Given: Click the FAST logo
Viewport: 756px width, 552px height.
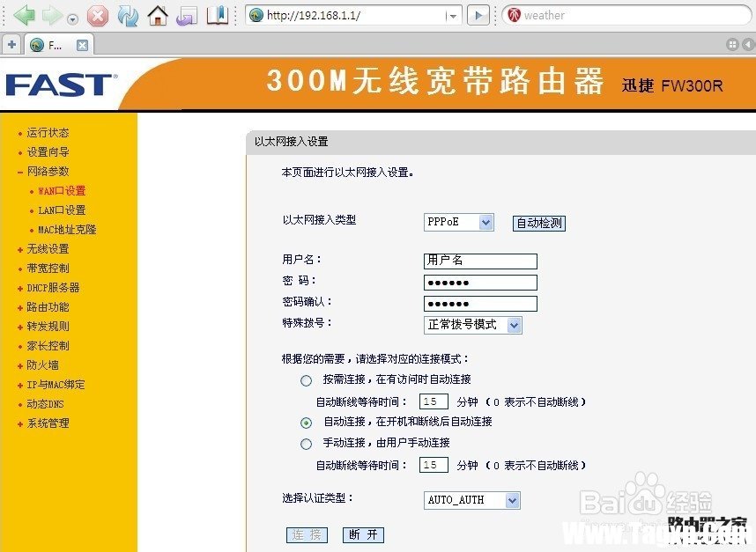Looking at the screenshot, I should coord(61,85).
